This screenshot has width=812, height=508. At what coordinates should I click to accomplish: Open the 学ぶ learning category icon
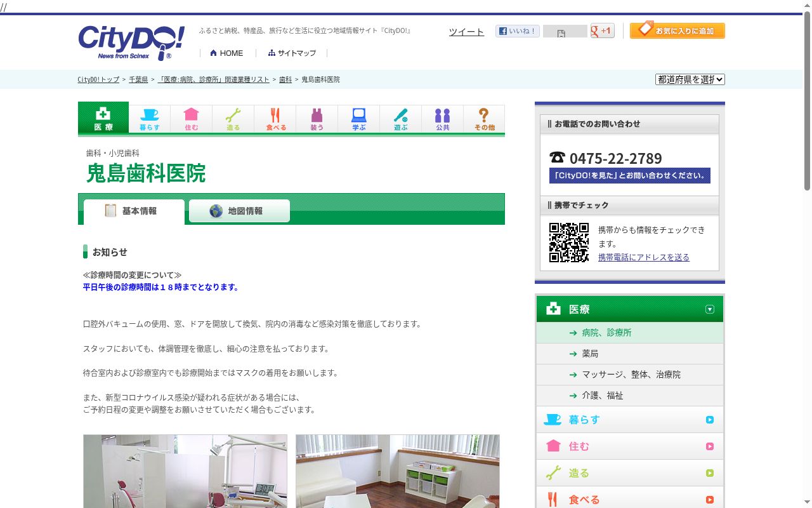(359, 119)
